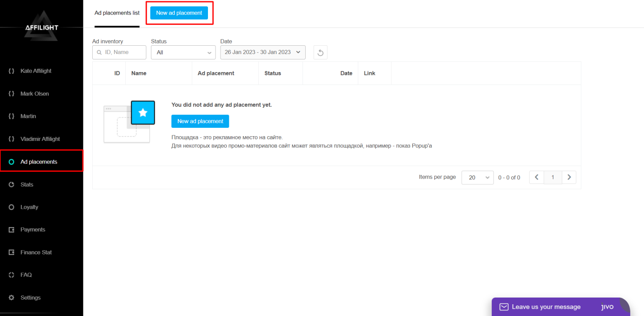The width and height of the screenshot is (644, 316).
Task: Click the Jivo chat envelope icon
Action: [503, 307]
